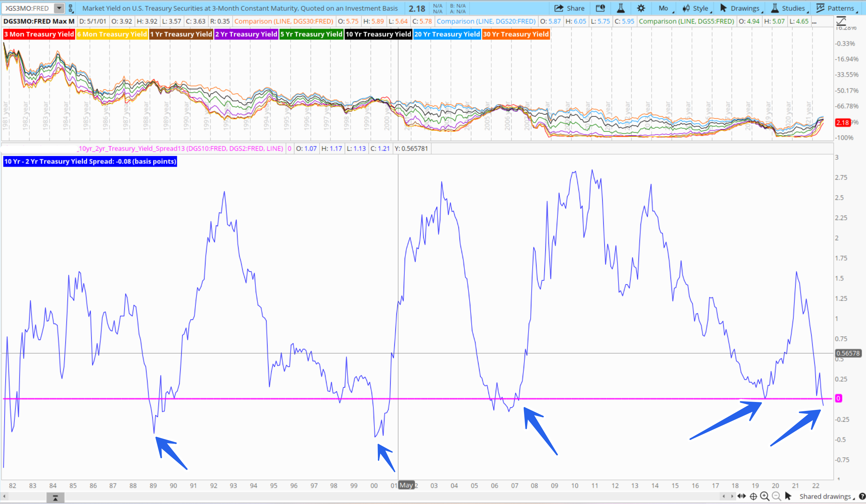This screenshot has height=504, width=866.
Task: Click the crosshair pan tool icon
Action: pos(753,496)
